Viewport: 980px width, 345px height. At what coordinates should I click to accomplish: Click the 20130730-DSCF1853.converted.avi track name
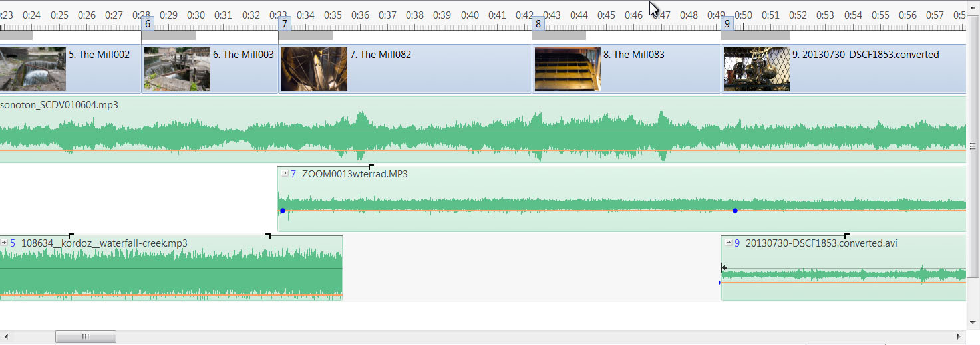point(822,243)
